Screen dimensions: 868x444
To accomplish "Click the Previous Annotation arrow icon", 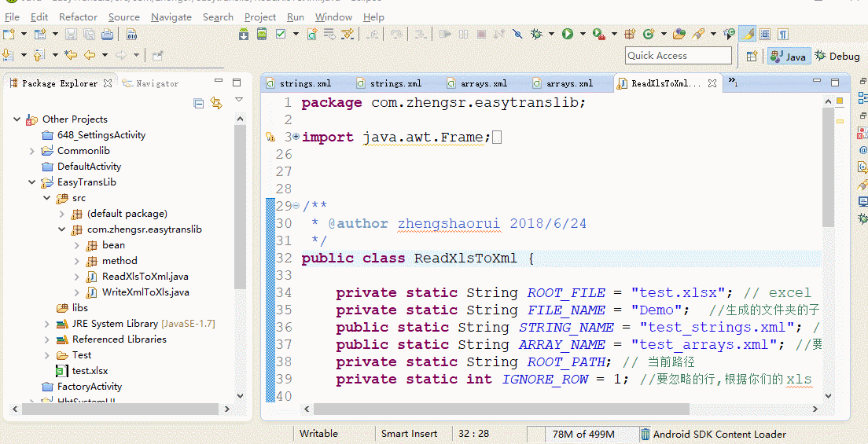I will [39, 55].
